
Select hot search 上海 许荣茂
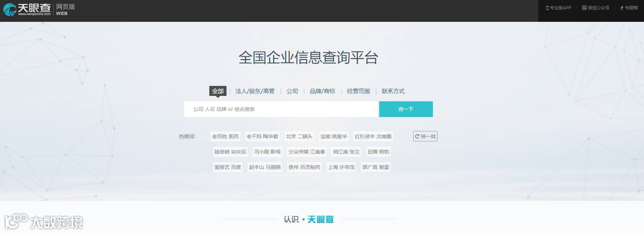341,167
